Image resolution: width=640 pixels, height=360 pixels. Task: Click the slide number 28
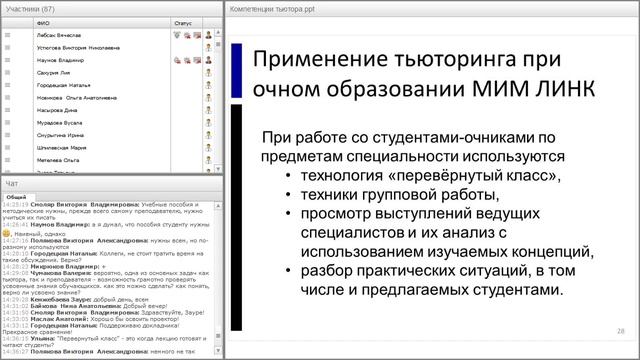tap(621, 331)
